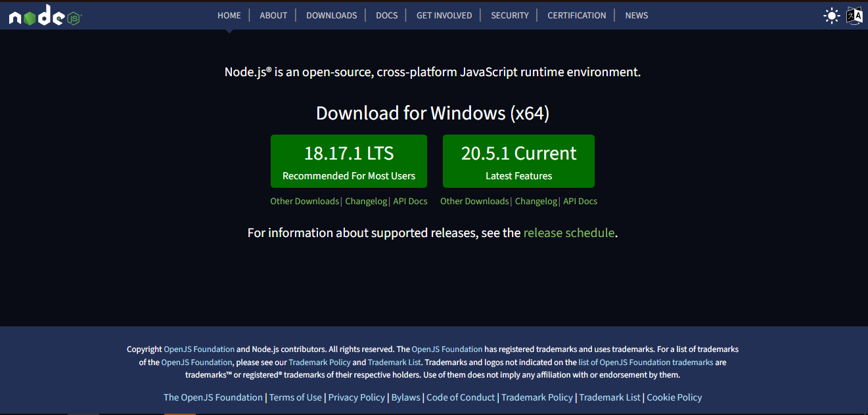Open the Cookie Policy footer link
Viewport: 868px width, 415px height.
click(674, 397)
